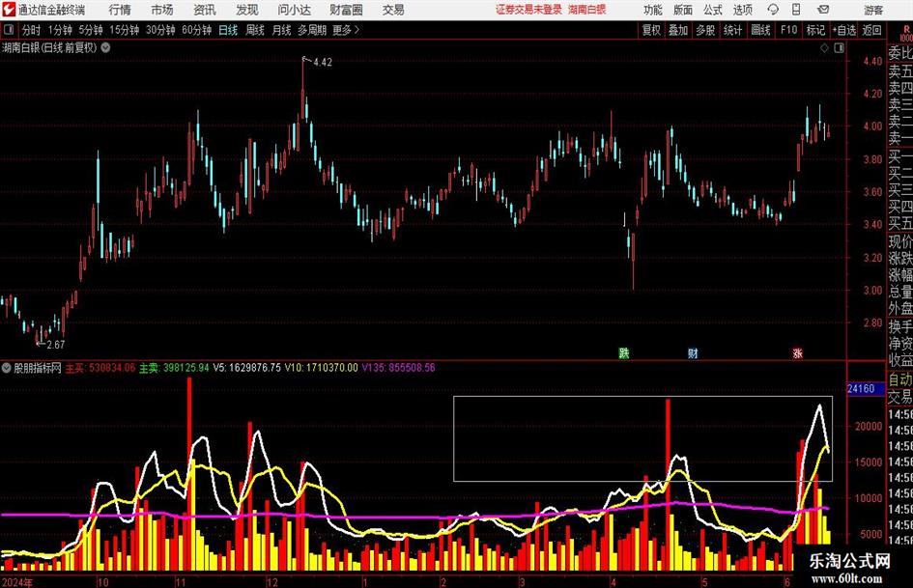Open the customer service headset icon
Viewport: 913px width, 588px height.
pos(773,10)
